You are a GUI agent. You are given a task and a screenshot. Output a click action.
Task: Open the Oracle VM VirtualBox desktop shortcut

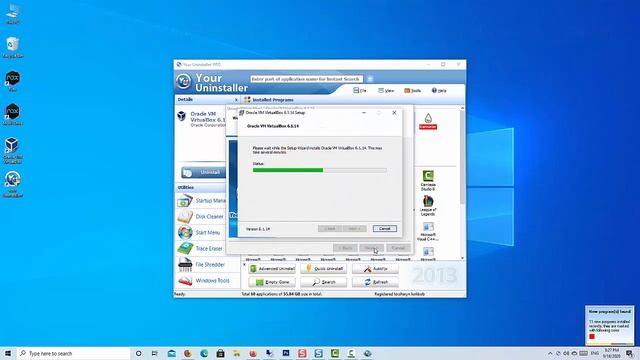click(x=13, y=150)
